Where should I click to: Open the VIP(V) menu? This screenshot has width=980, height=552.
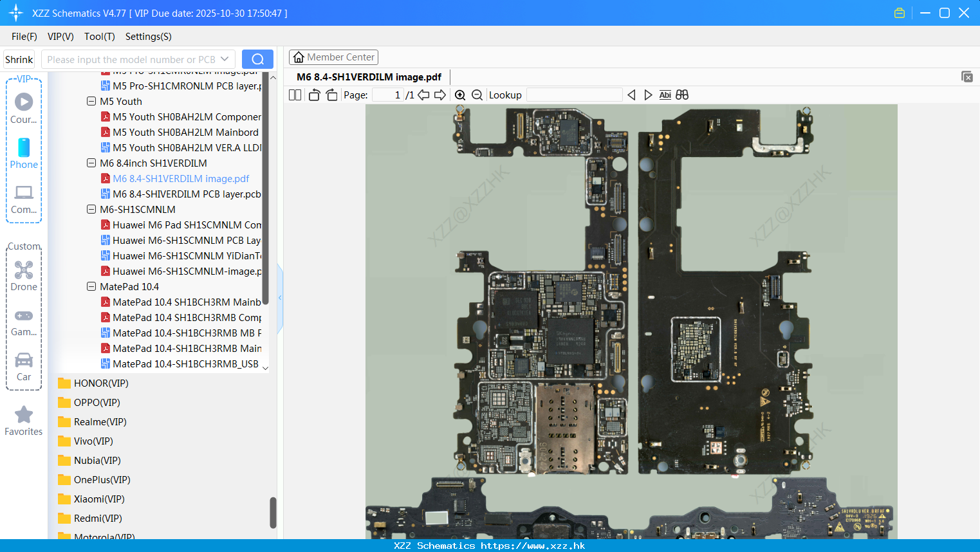click(x=60, y=37)
